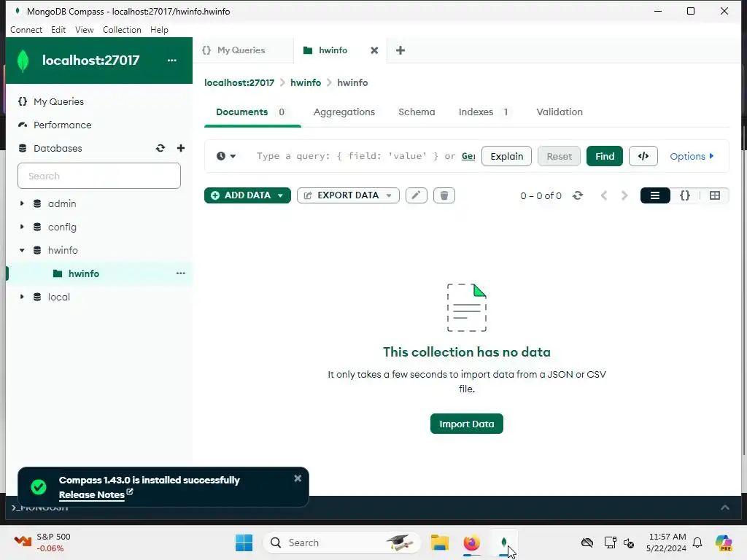Close the hwinfo tab

pyautogui.click(x=374, y=50)
